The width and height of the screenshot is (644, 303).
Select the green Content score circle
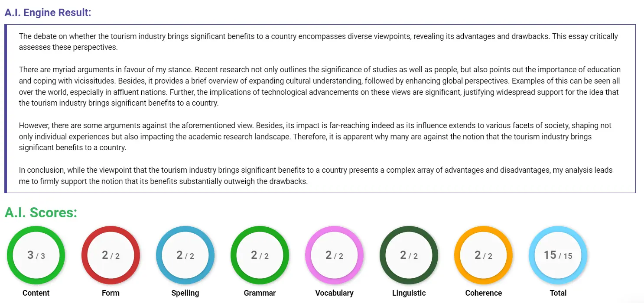(x=36, y=255)
